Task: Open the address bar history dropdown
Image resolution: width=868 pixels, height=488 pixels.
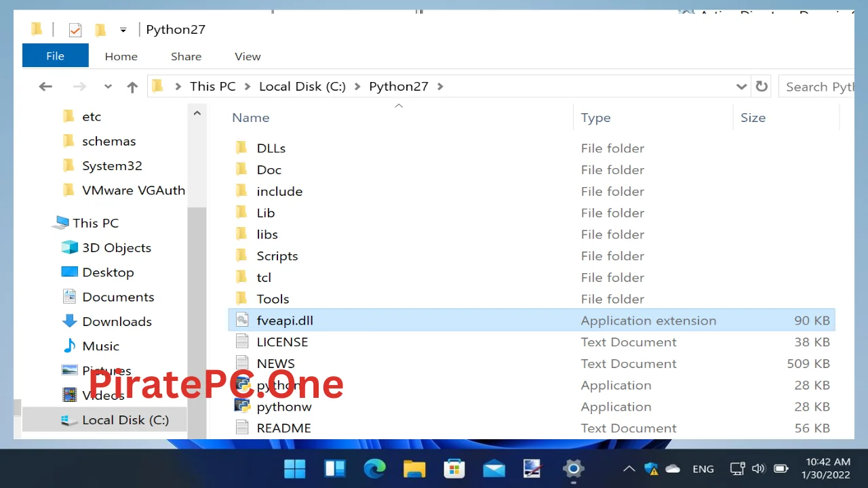Action: pyautogui.click(x=741, y=87)
